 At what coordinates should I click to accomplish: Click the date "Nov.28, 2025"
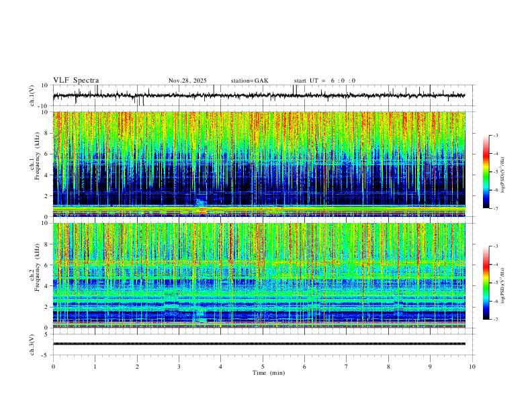tap(187, 81)
